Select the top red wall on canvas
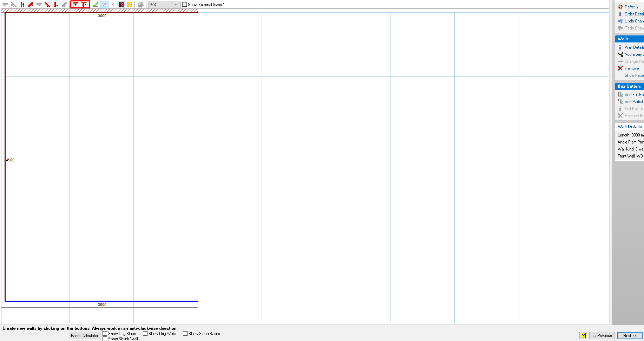The height and width of the screenshot is (341, 644). click(x=101, y=12)
